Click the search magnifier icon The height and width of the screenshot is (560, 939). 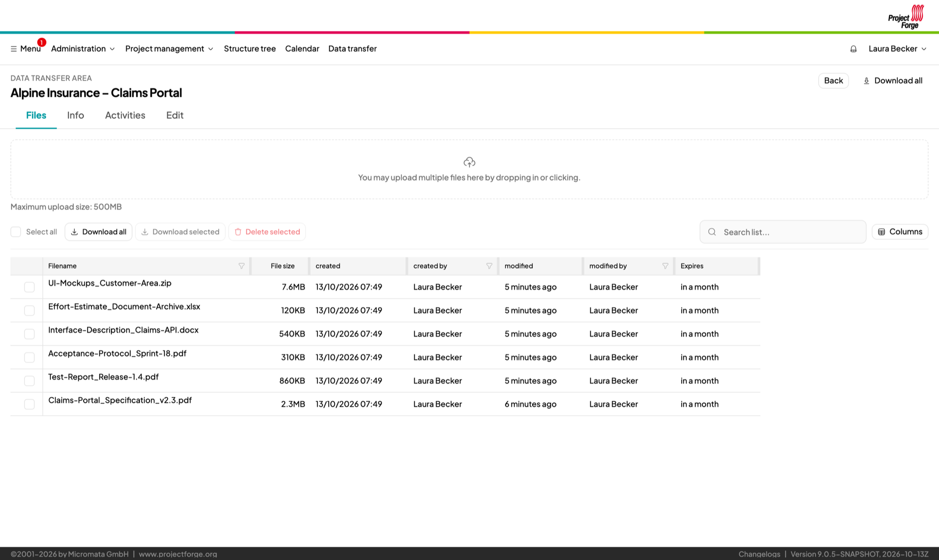pyautogui.click(x=712, y=232)
